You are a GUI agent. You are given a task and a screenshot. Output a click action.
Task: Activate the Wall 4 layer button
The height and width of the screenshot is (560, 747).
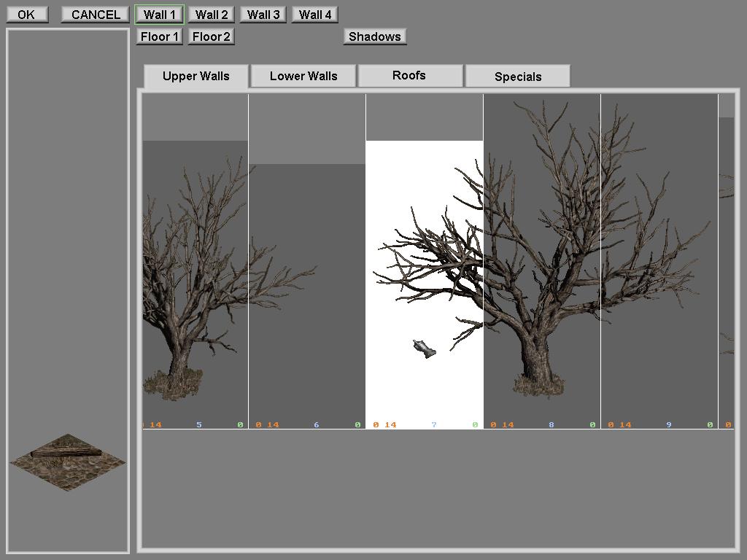pyautogui.click(x=315, y=15)
